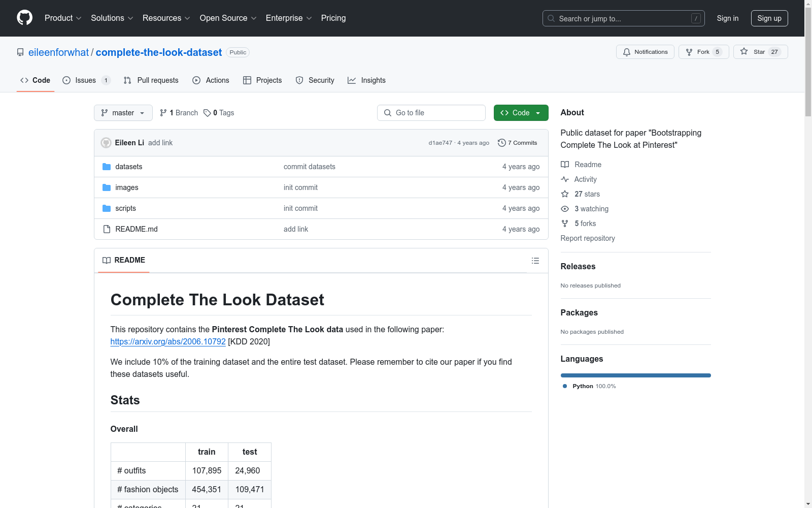Click the Eileen Li avatar image
The width and height of the screenshot is (812, 508).
pyautogui.click(x=106, y=143)
